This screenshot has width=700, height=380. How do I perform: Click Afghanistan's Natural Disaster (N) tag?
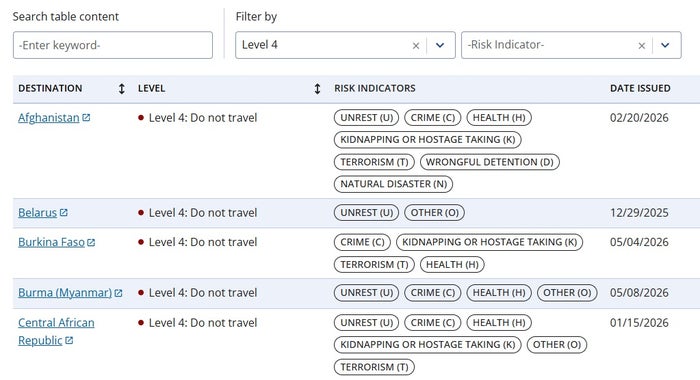coord(393,184)
